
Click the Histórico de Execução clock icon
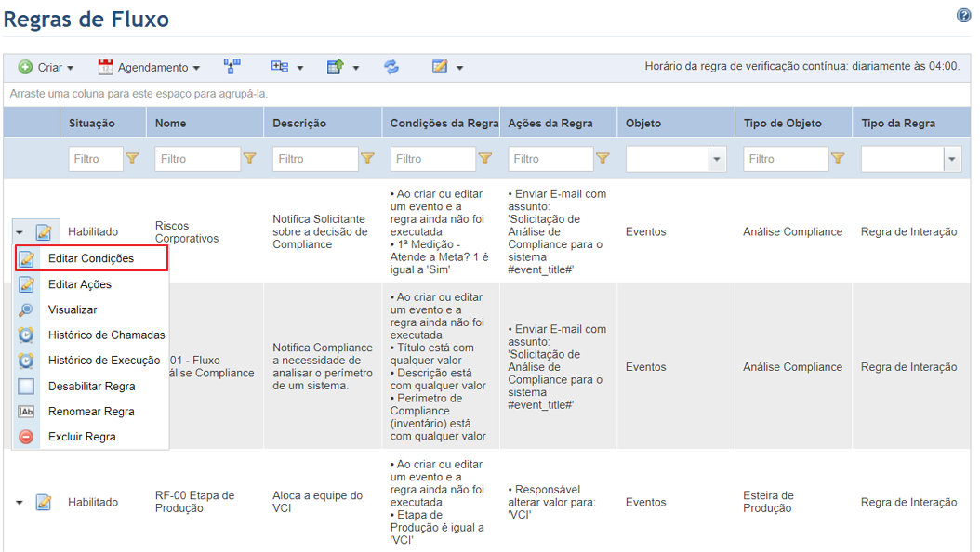tap(26, 361)
